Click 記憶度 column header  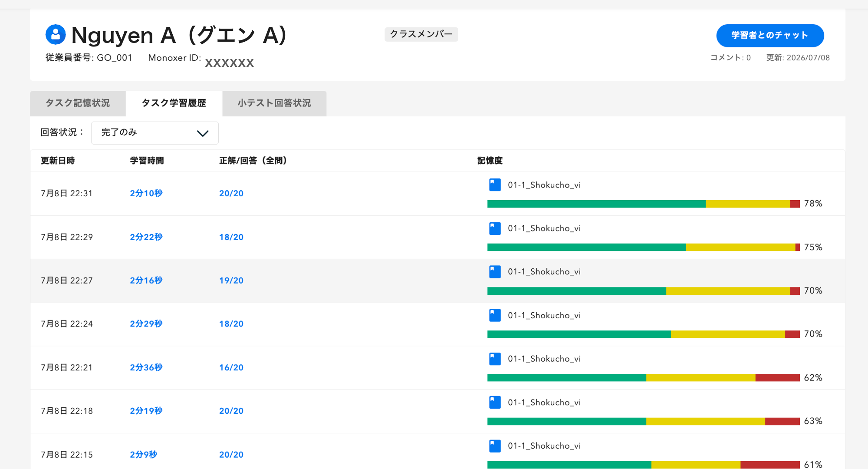[490, 161]
